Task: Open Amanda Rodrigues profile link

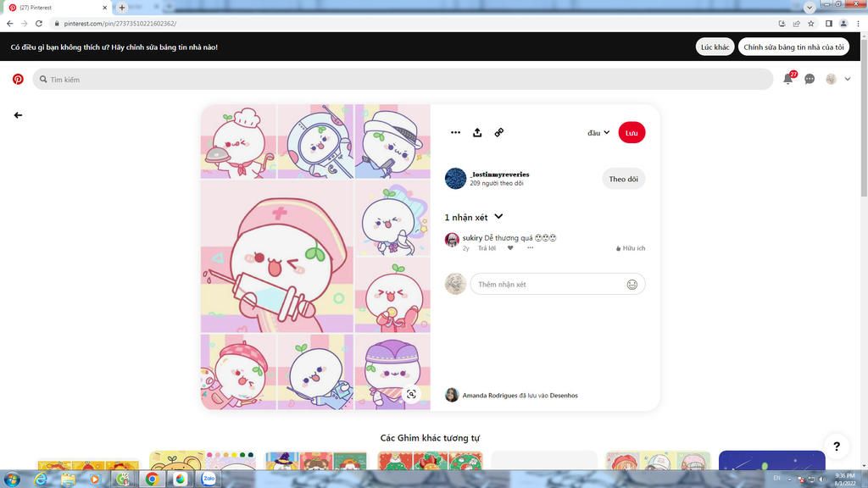Action: pyautogui.click(x=490, y=396)
